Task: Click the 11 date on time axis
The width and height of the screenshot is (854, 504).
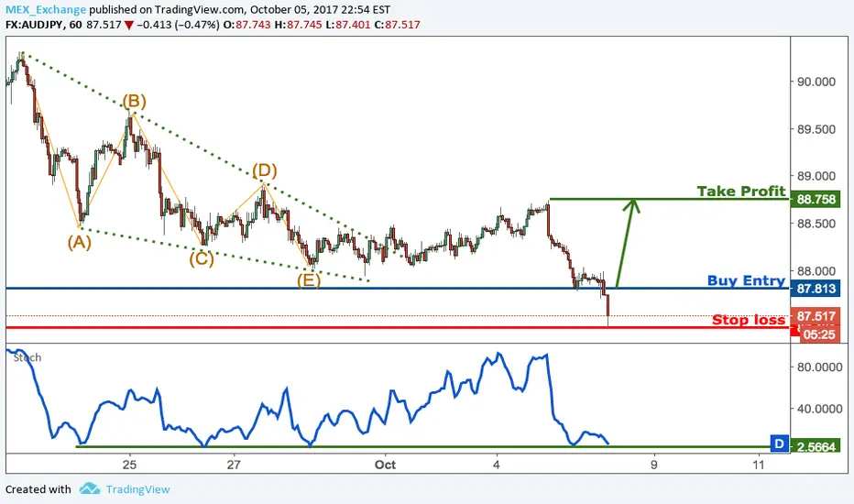Action: pyautogui.click(x=758, y=465)
